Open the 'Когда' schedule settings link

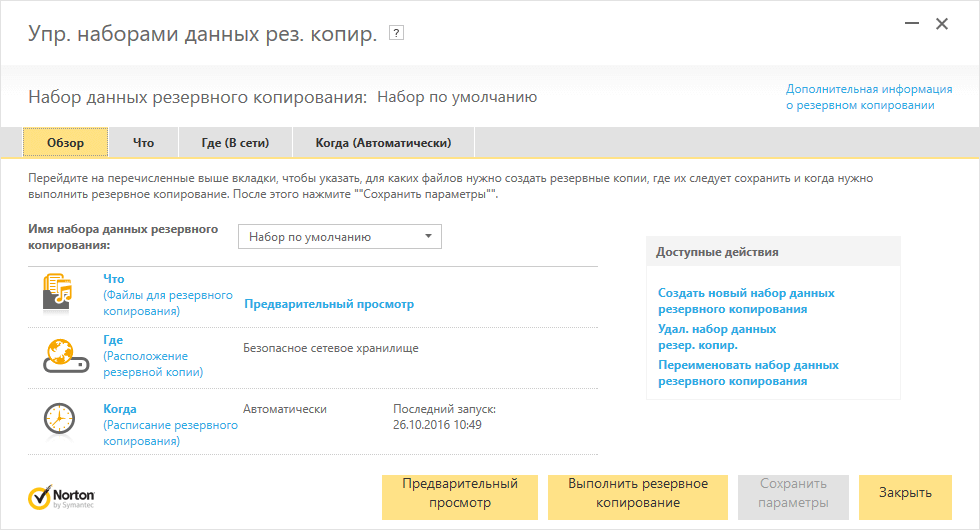pyautogui.click(x=120, y=409)
